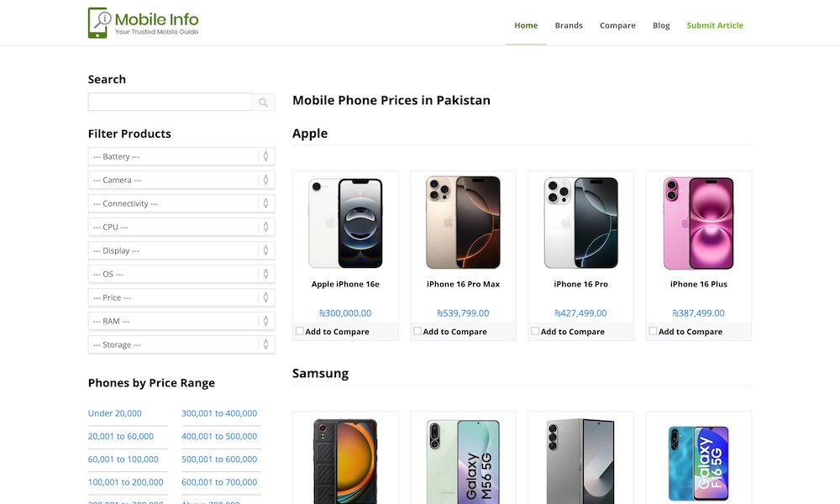Go to the Brands menu item
This screenshot has height=504, width=840.
(569, 25)
